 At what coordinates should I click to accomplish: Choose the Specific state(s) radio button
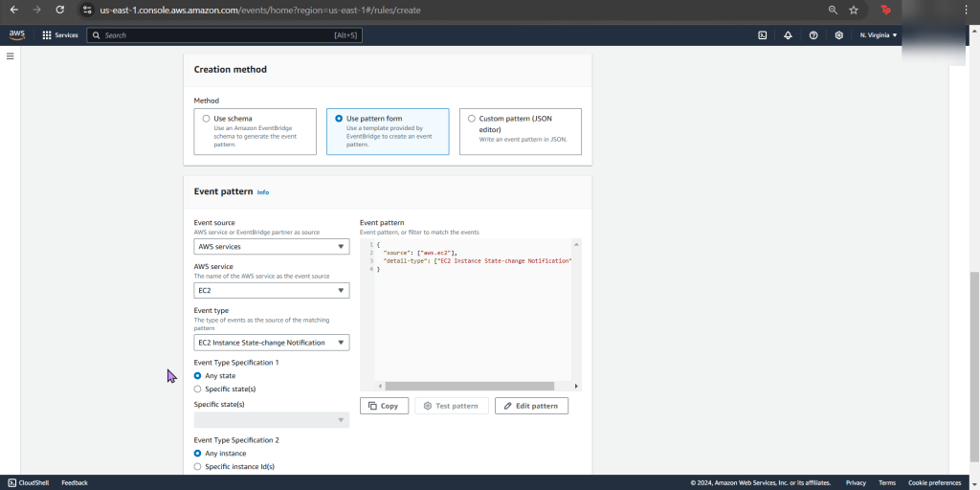coord(198,390)
